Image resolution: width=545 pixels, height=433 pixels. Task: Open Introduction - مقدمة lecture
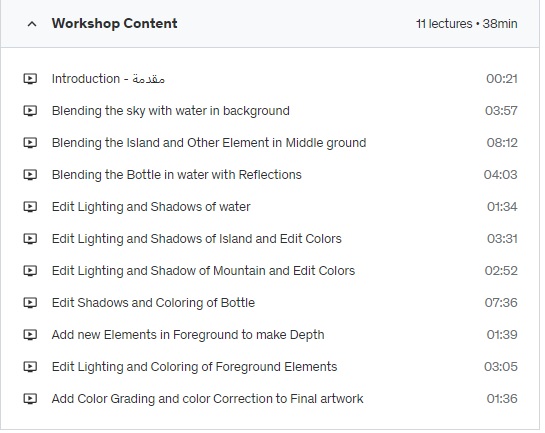pyautogui.click(x=108, y=79)
